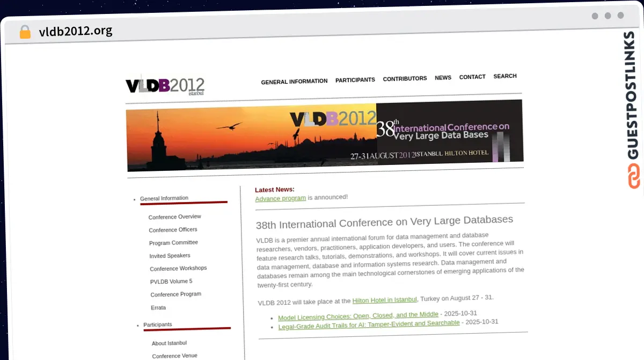Open the Contact menu item
Screen dimensions: 644x360
point(472,77)
